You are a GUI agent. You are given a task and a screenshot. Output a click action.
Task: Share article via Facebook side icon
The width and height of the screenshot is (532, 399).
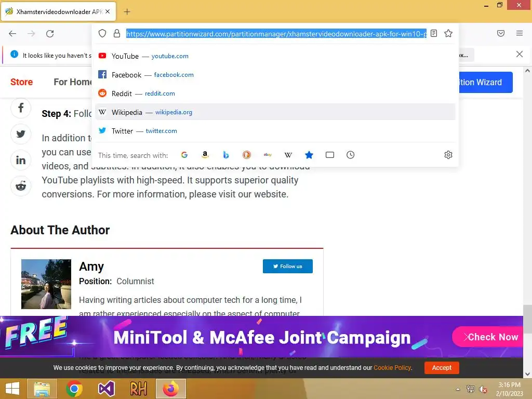point(21,108)
